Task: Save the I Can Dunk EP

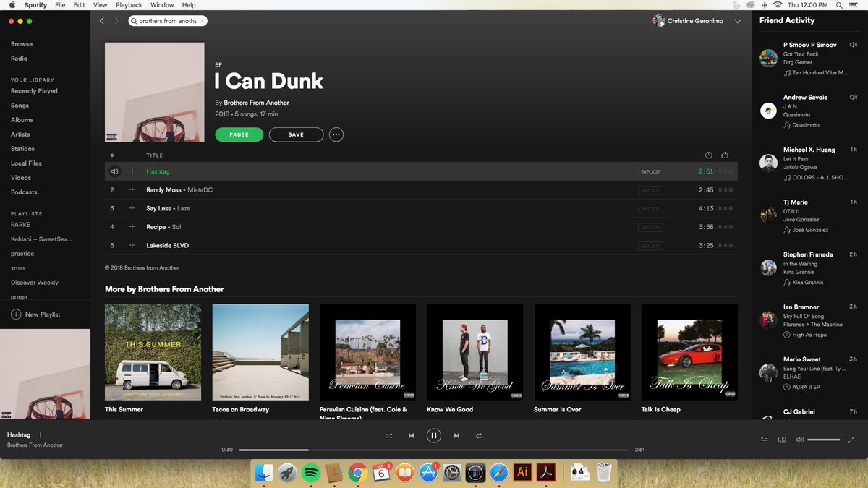Action: [296, 134]
